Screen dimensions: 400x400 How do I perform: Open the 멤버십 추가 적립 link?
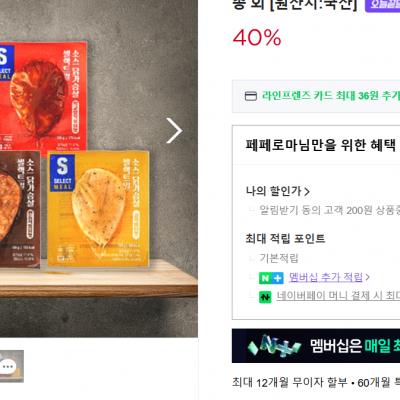click(x=326, y=277)
